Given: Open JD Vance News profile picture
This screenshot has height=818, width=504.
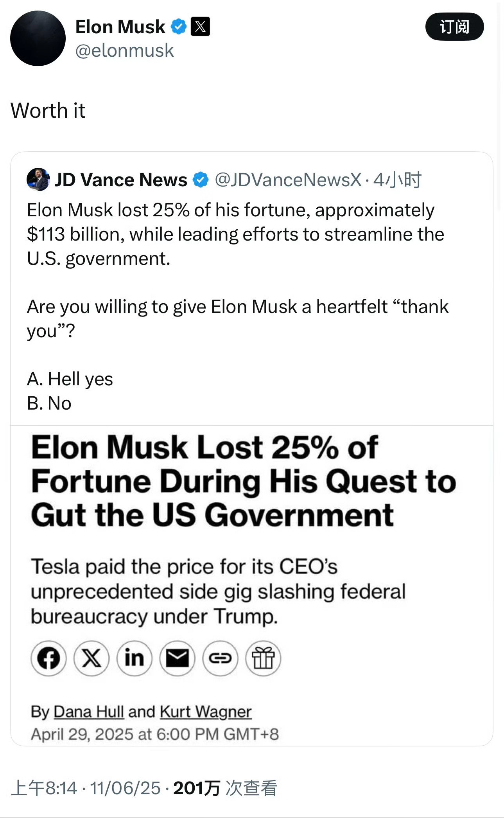Looking at the screenshot, I should click(x=38, y=180).
